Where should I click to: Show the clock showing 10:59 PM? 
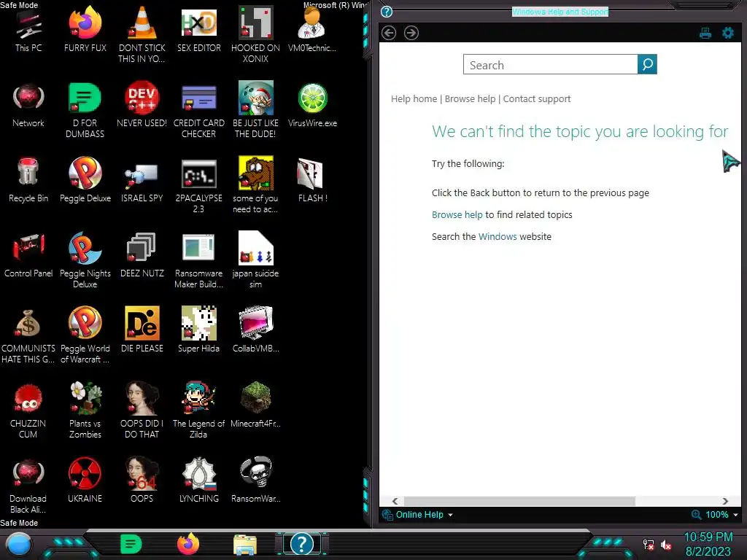708,544
